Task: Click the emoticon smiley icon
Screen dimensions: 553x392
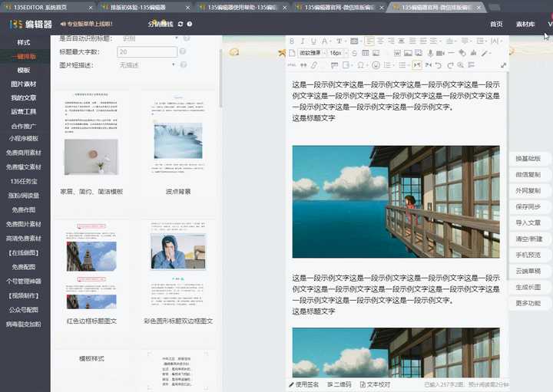Action: [376, 65]
